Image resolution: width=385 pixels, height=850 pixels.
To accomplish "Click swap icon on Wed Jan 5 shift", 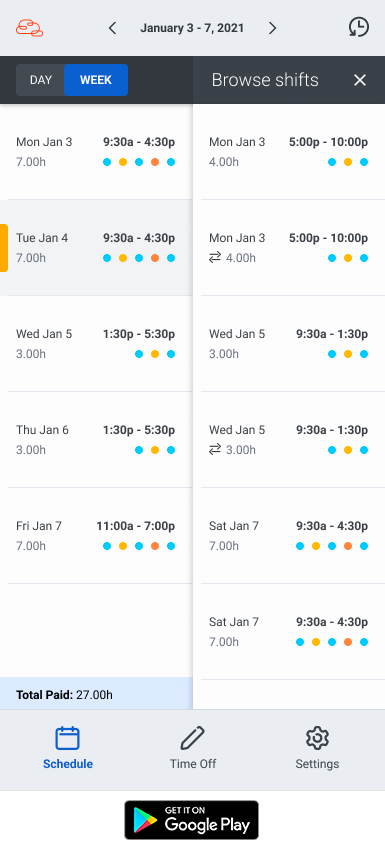I will [x=215, y=450].
